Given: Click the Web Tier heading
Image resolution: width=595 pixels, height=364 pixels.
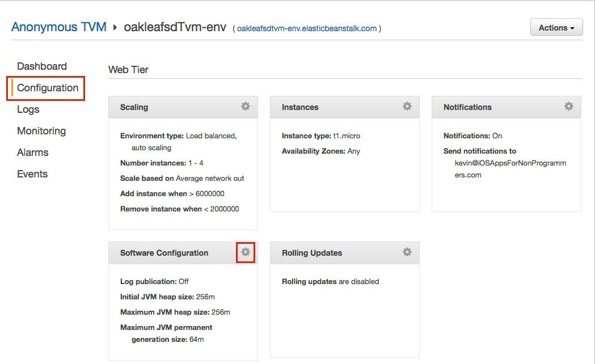Looking at the screenshot, I should tap(128, 70).
